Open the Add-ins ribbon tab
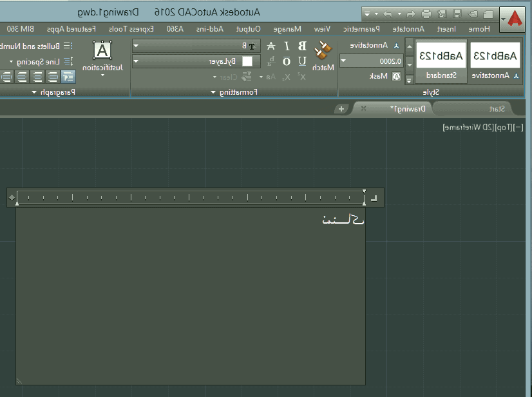Image resolution: width=532 pixels, height=397 pixels. point(210,29)
